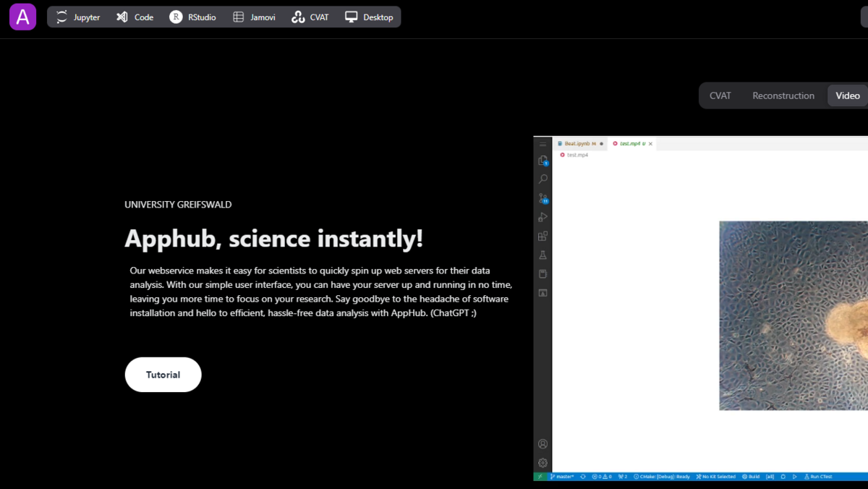Click the Search magnifier in activity bar
Viewport: 868px width, 489px height.
click(543, 179)
